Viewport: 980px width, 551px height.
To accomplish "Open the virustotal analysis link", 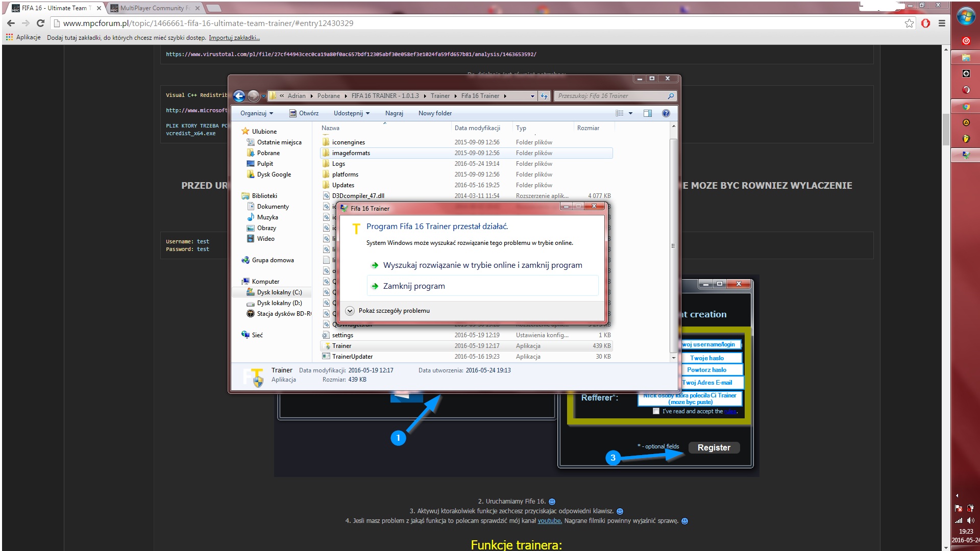I will (x=351, y=54).
